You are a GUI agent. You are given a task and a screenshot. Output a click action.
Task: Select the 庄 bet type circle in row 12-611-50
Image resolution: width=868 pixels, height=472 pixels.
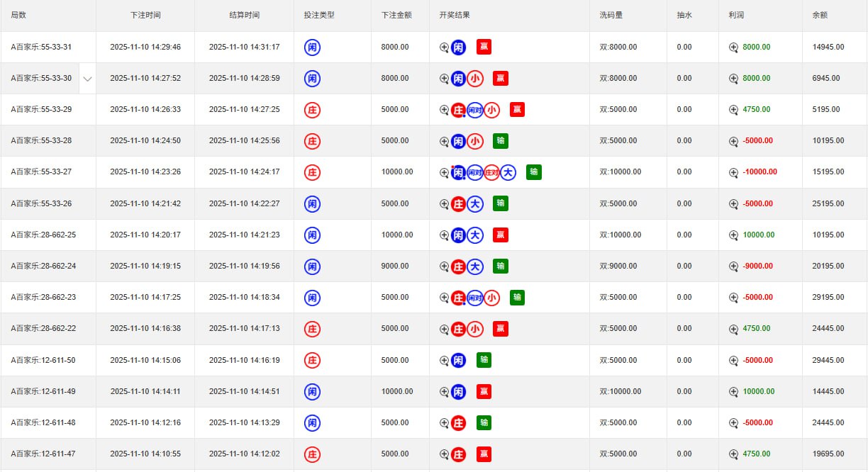312,360
